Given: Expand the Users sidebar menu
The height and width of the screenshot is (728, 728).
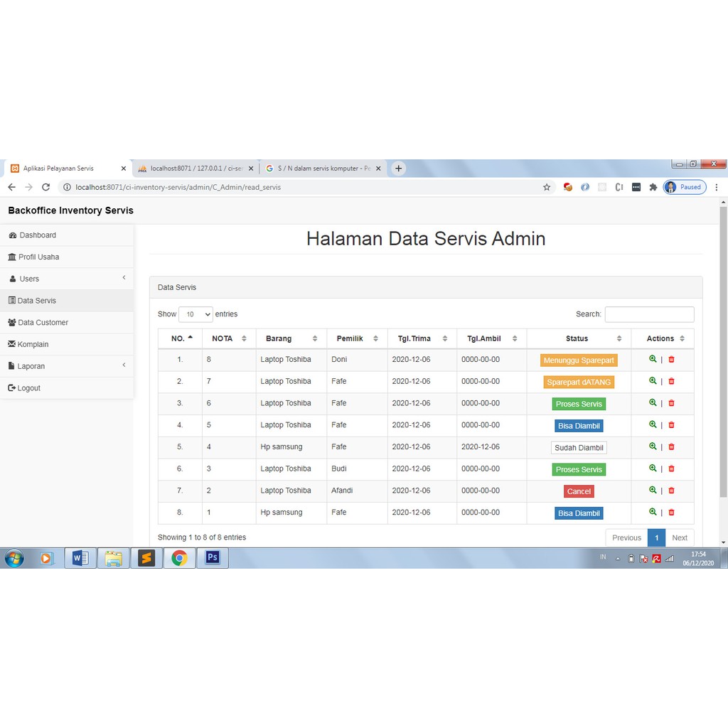Looking at the screenshot, I should [68, 279].
